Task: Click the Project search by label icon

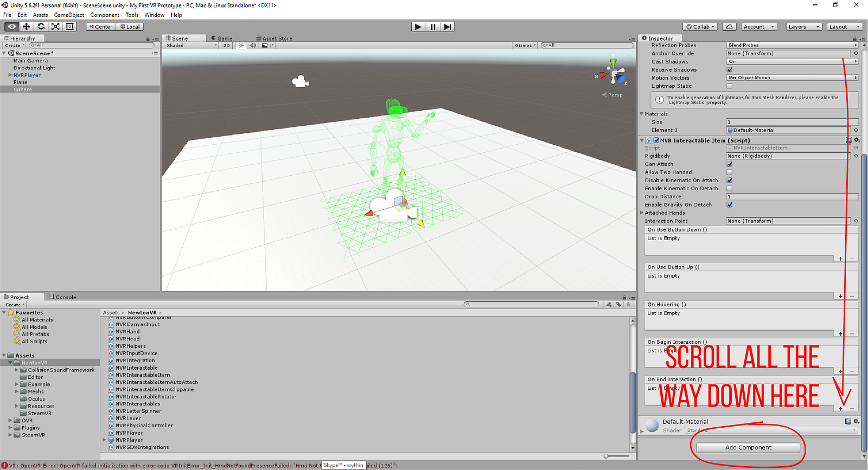Action: (x=619, y=305)
